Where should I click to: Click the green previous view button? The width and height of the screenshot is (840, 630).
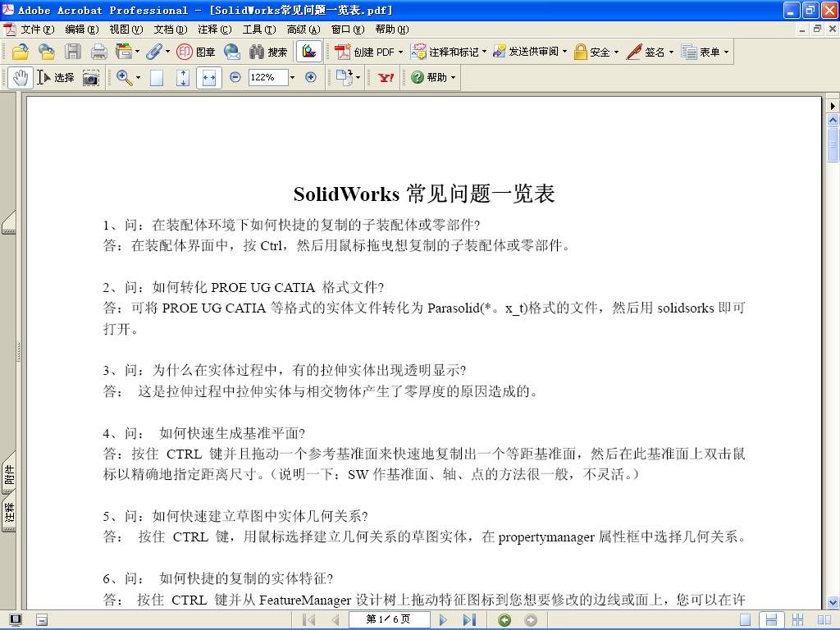click(x=504, y=620)
